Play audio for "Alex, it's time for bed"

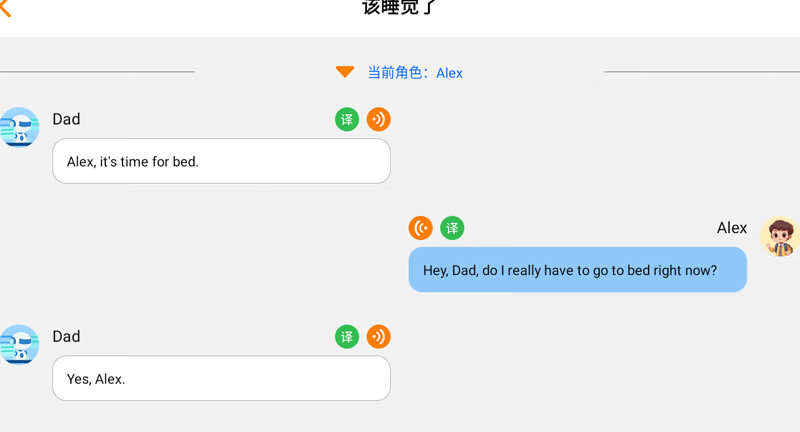(x=379, y=120)
